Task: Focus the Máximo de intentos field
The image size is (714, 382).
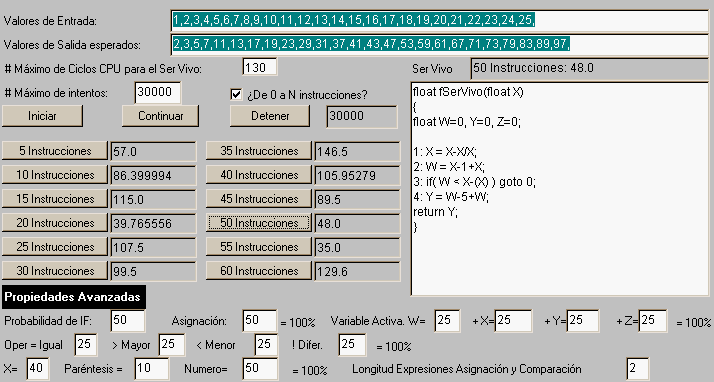Action: pyautogui.click(x=158, y=92)
